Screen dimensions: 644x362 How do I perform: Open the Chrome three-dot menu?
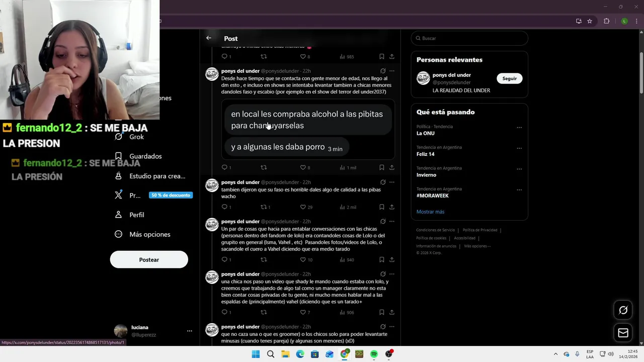tap(637, 21)
